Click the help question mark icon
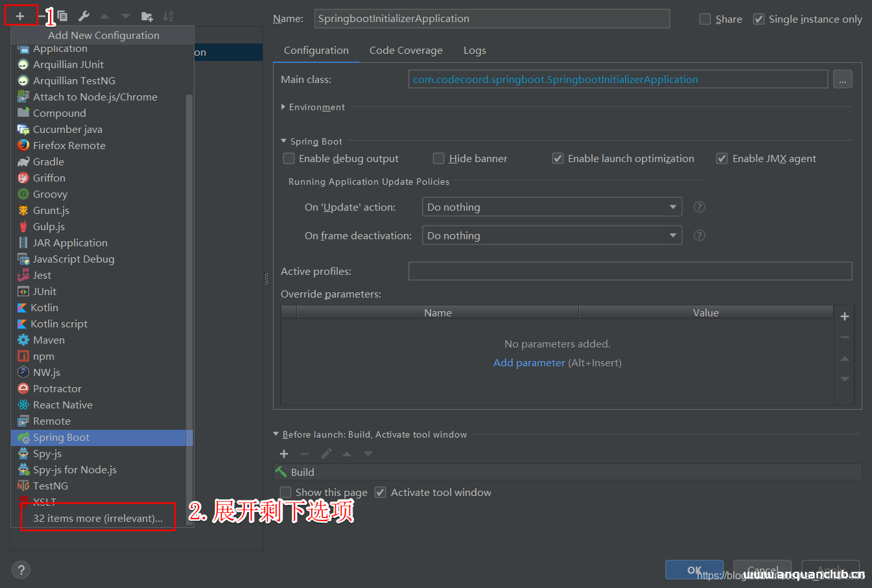Viewport: 872px width, 588px height. (x=21, y=569)
